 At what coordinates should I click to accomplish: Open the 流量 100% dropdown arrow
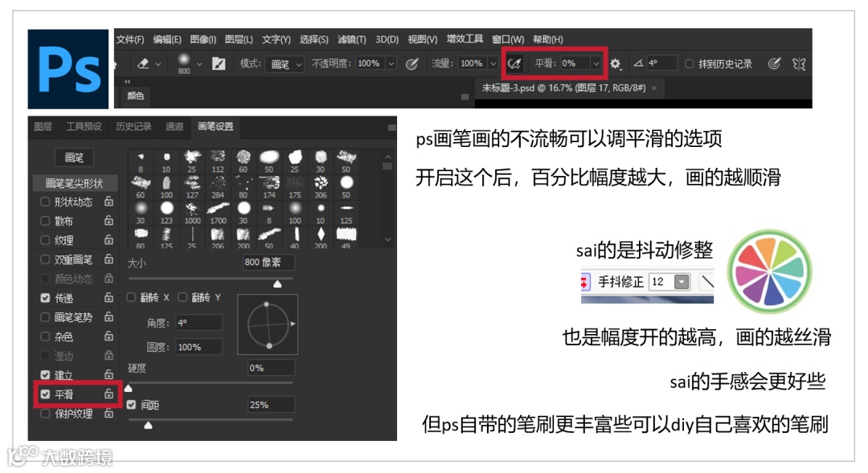tap(493, 63)
